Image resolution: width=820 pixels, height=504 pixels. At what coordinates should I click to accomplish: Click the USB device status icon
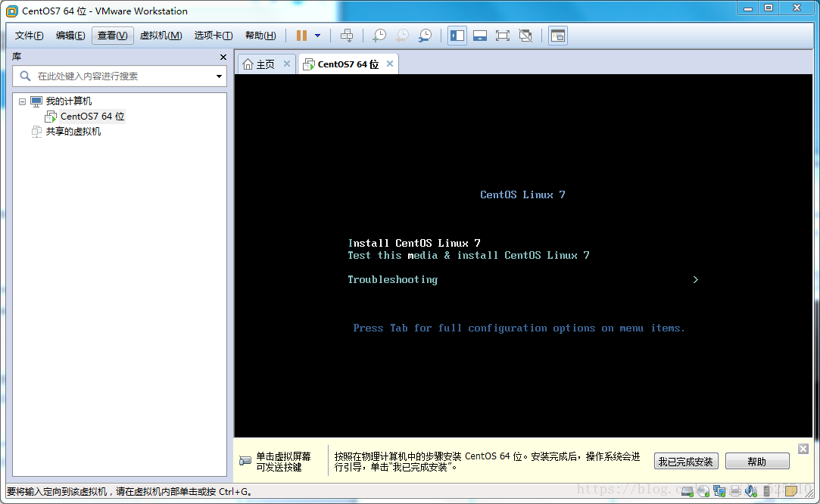click(x=767, y=491)
